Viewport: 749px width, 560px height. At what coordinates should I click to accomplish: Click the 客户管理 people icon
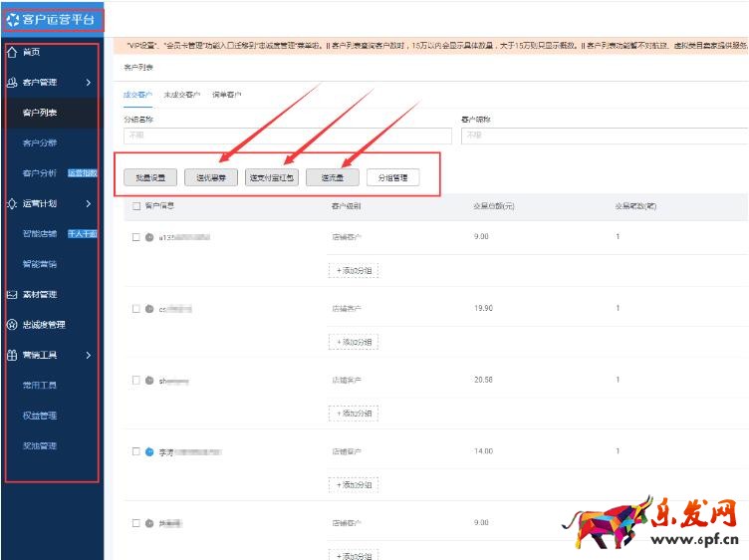click(12, 83)
